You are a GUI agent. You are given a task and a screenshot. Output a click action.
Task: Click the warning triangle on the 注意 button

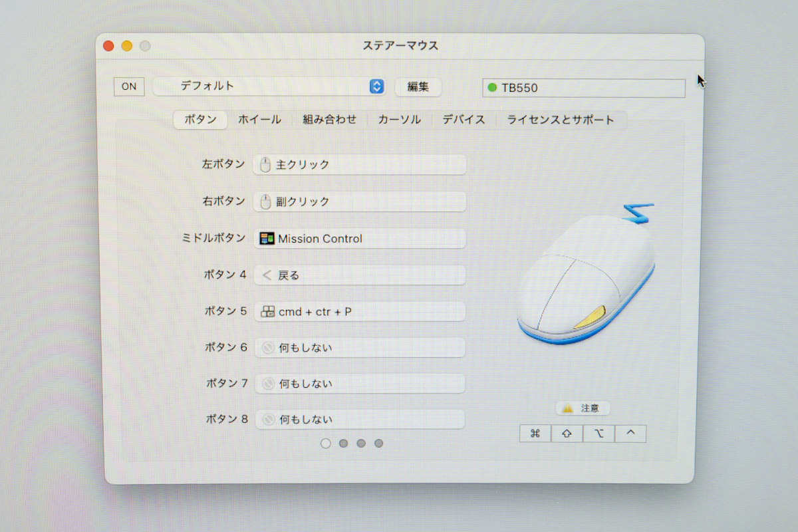click(x=569, y=408)
